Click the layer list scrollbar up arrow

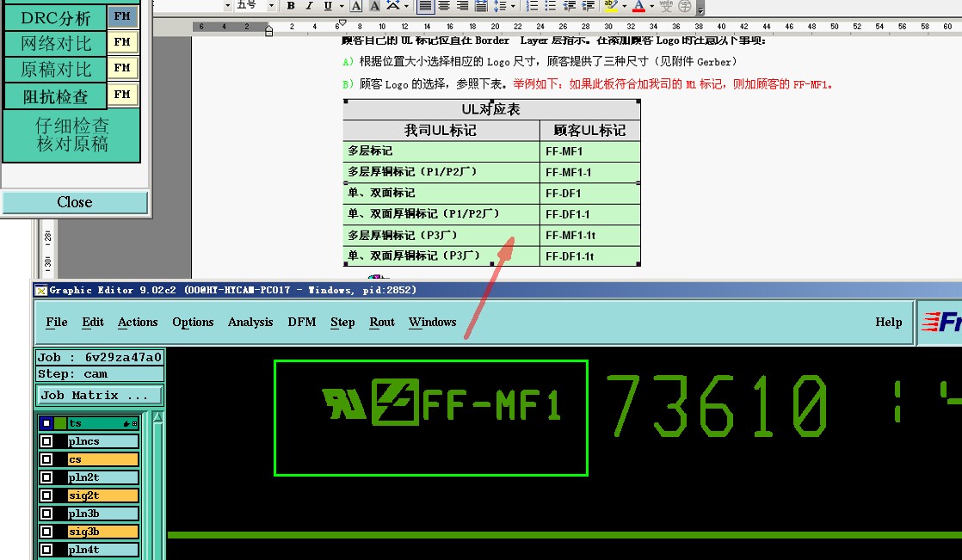coord(157,418)
